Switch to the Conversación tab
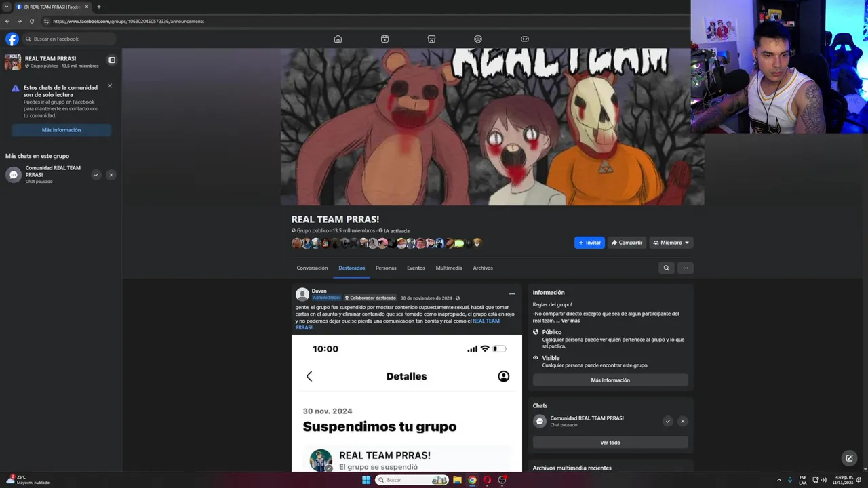This screenshot has height=488, width=868. click(312, 268)
